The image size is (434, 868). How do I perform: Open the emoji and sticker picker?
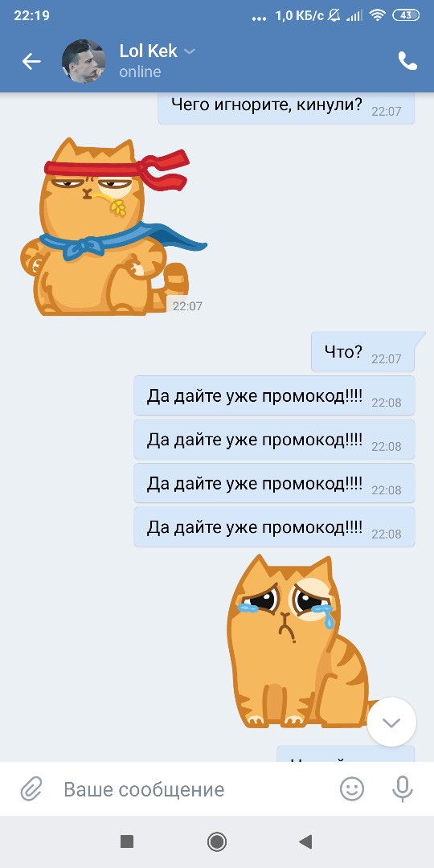pos(352,789)
